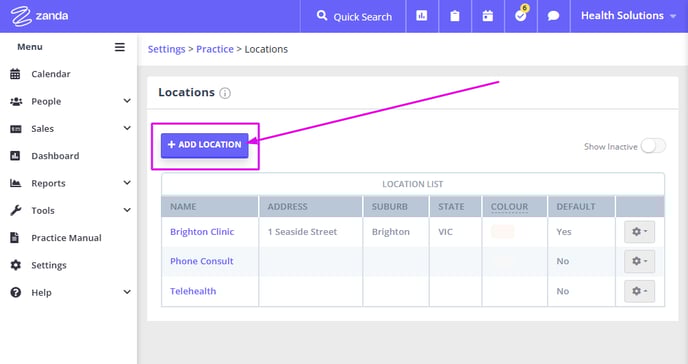Click the Locations info icon
The height and width of the screenshot is (364, 688).
tap(225, 93)
